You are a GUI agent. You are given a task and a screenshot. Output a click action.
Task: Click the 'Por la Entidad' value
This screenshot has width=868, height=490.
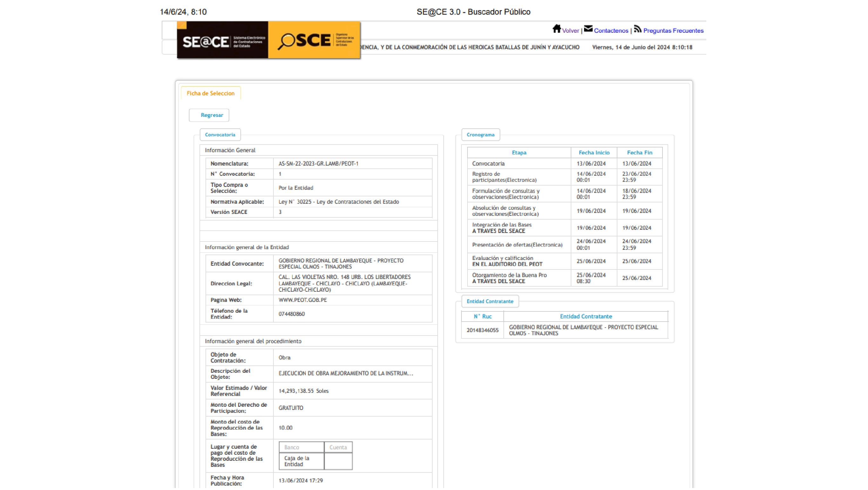pyautogui.click(x=296, y=188)
